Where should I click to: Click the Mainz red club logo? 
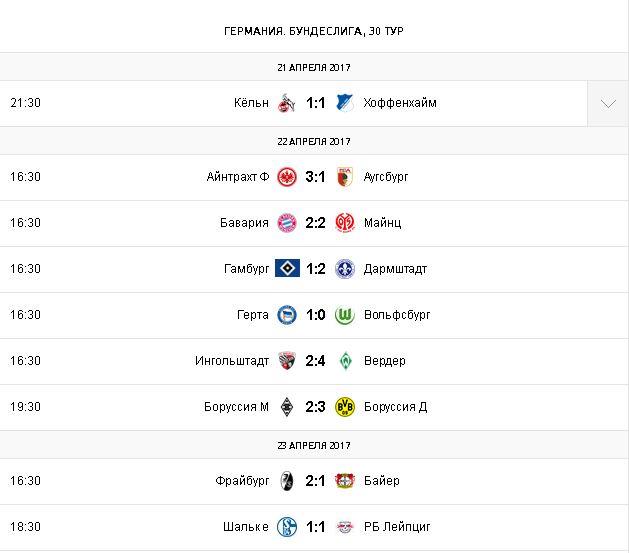(x=345, y=223)
